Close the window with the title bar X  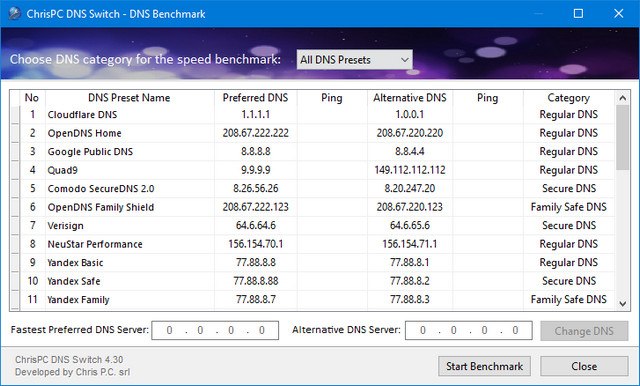(x=619, y=13)
